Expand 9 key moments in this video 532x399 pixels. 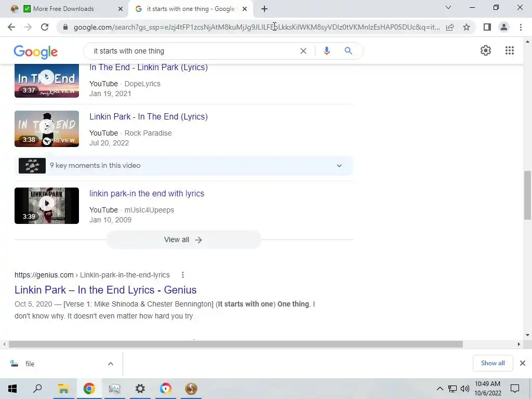pos(184,166)
